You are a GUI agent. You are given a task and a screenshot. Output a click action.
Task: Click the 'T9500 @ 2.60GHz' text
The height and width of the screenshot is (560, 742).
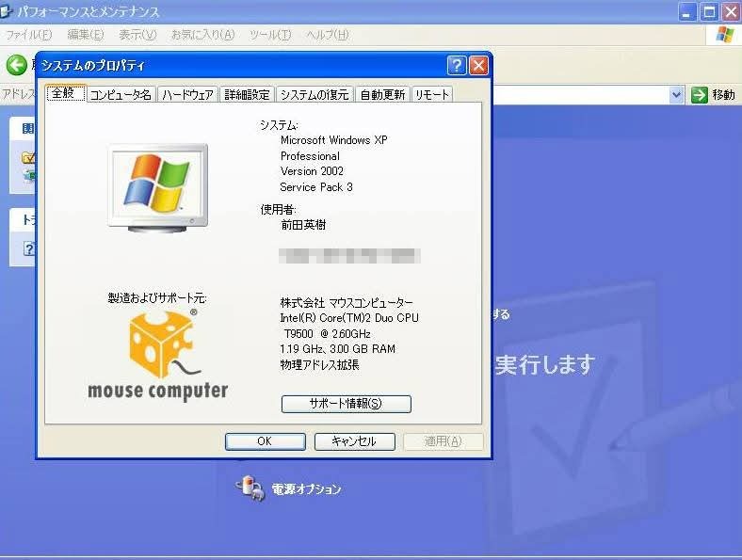click(328, 334)
